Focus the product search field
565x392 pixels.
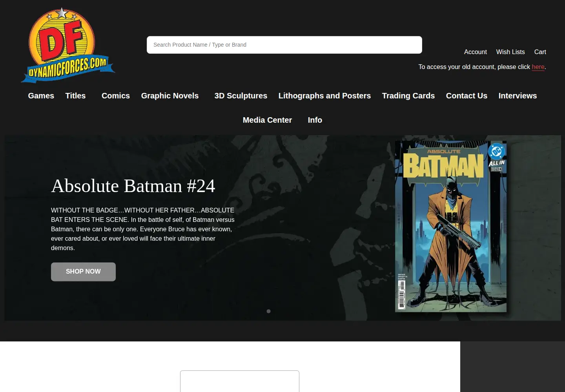(284, 45)
